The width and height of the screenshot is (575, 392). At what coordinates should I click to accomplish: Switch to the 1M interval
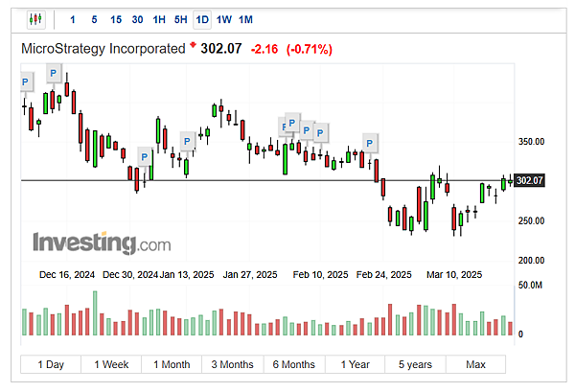pos(245,19)
